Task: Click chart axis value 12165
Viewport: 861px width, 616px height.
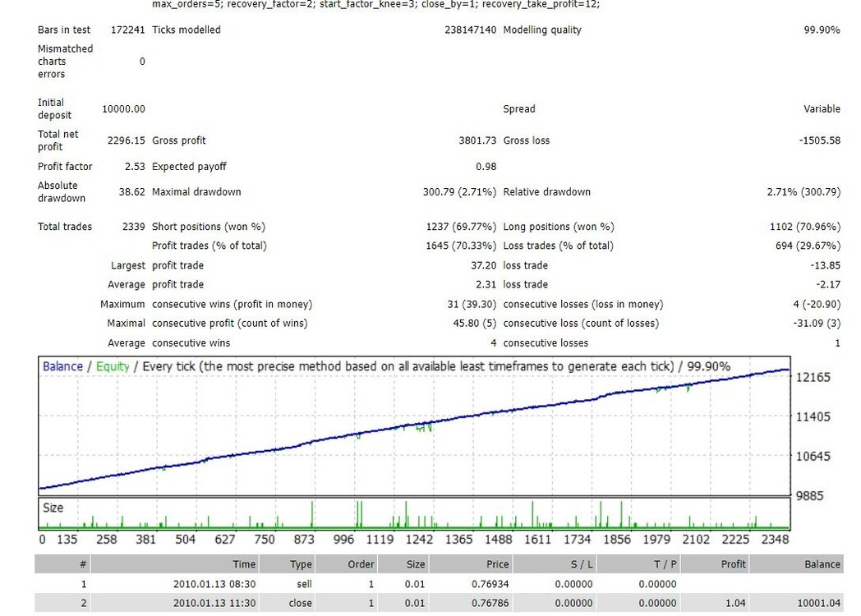Action: [x=813, y=377]
